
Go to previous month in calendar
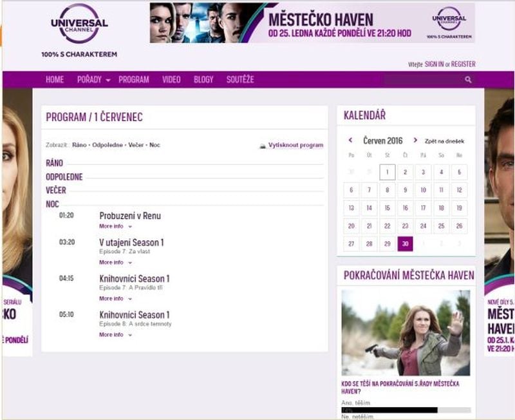pos(350,140)
